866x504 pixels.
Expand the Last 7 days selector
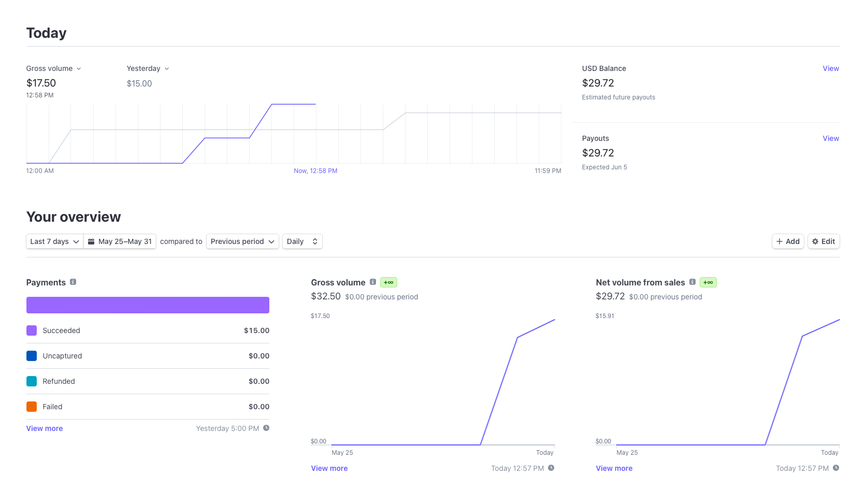55,241
